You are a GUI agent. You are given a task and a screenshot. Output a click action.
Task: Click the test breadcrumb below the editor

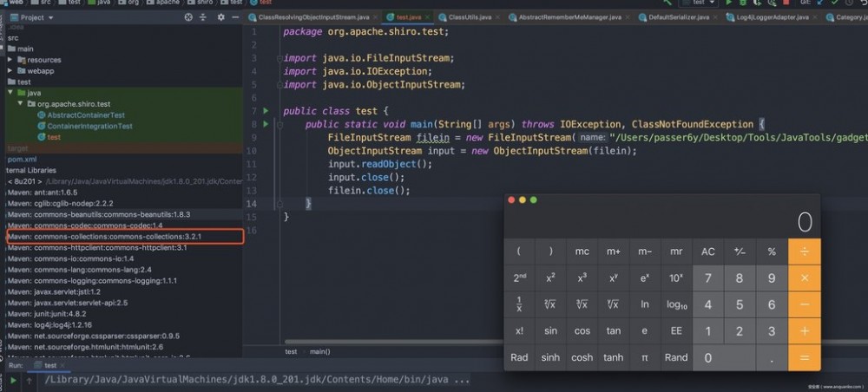pyautogui.click(x=291, y=351)
